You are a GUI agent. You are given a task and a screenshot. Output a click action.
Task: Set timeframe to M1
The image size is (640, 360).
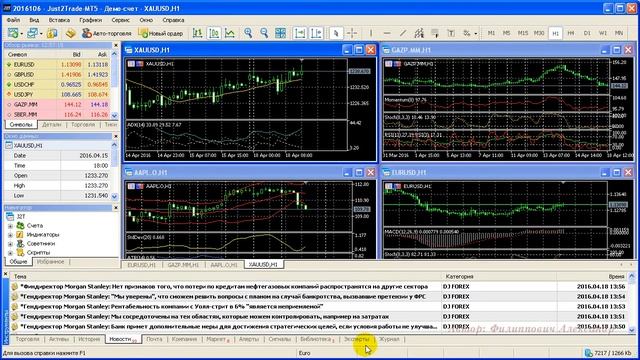coord(491,33)
